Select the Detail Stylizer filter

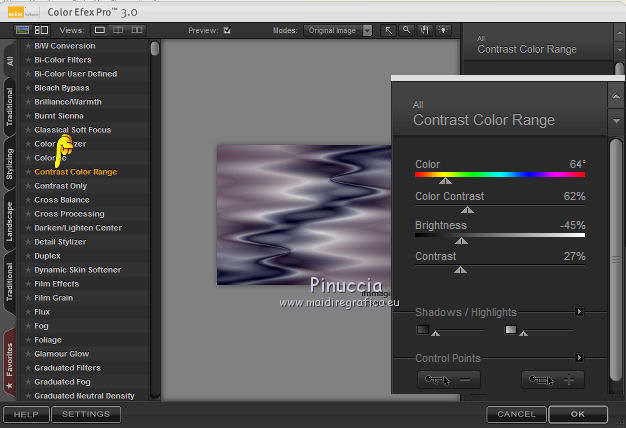60,242
